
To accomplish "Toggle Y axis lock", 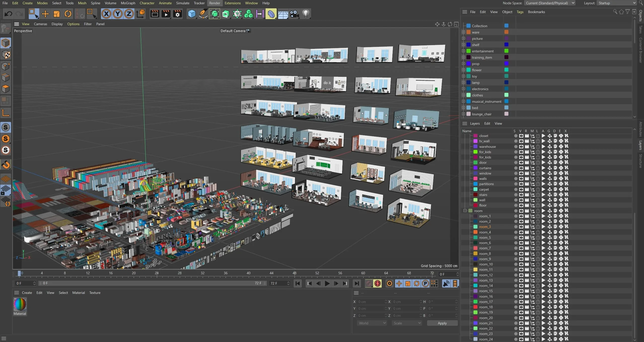I will pyautogui.click(x=118, y=14).
